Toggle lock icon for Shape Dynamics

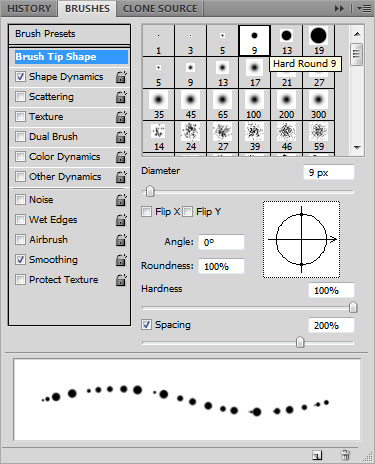(121, 77)
